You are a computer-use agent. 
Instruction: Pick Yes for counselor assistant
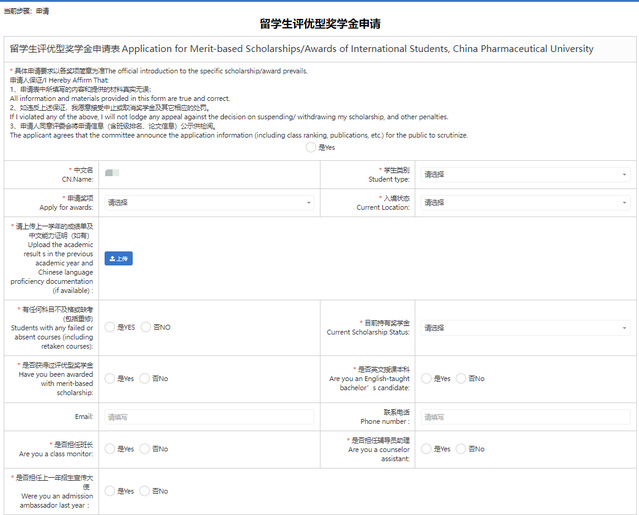427,449
